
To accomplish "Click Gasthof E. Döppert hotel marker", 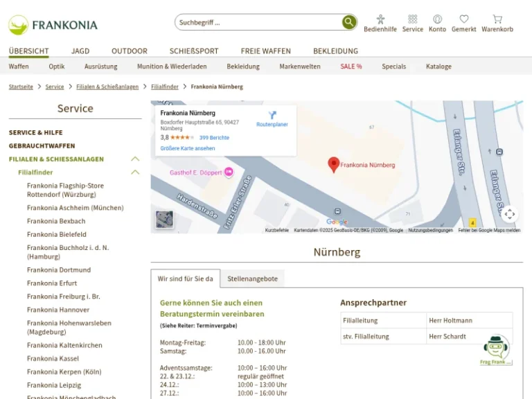I will (x=229, y=172).
